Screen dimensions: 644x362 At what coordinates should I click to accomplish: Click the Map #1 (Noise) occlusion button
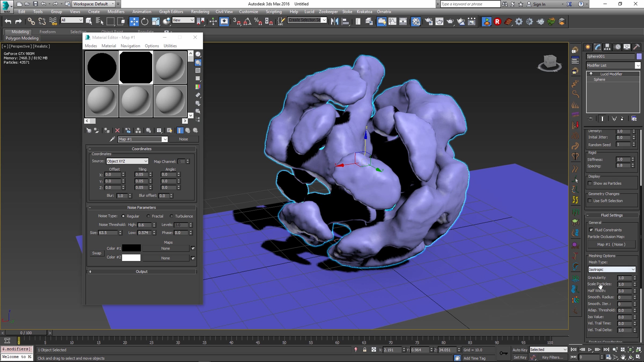pos(611,244)
